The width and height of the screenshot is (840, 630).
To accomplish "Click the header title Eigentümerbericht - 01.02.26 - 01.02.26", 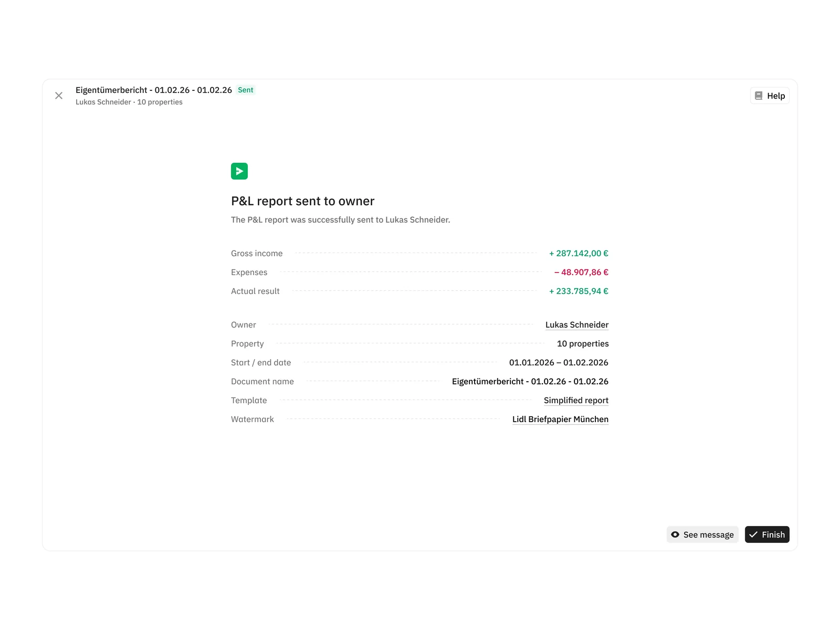I will pyautogui.click(x=154, y=90).
